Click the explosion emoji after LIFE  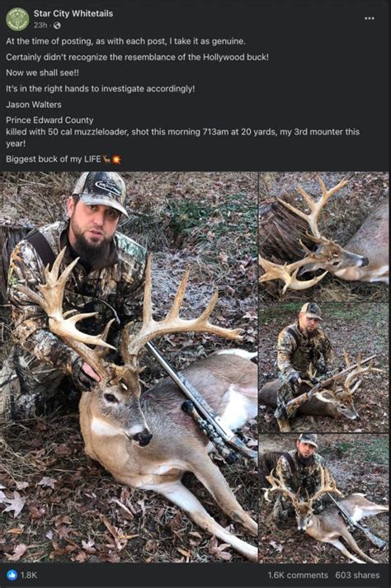pyautogui.click(x=116, y=159)
